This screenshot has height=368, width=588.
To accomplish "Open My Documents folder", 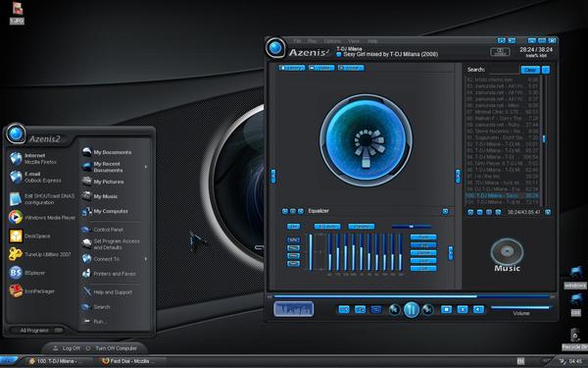I will [107, 152].
